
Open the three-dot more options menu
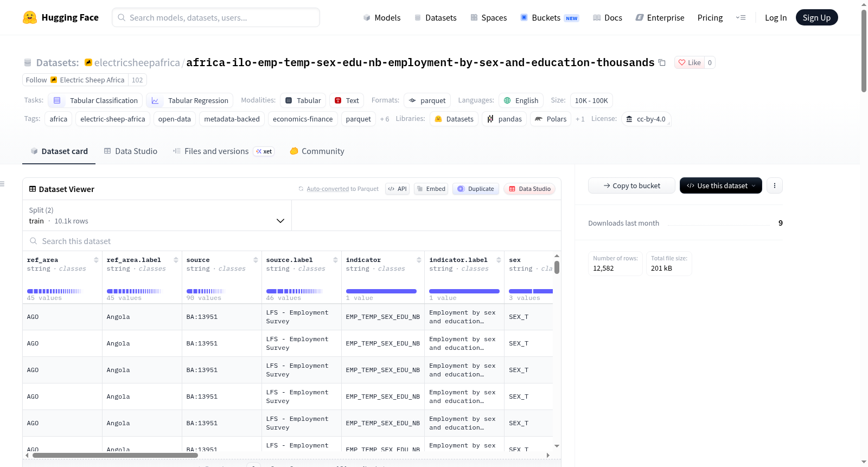[x=775, y=185]
